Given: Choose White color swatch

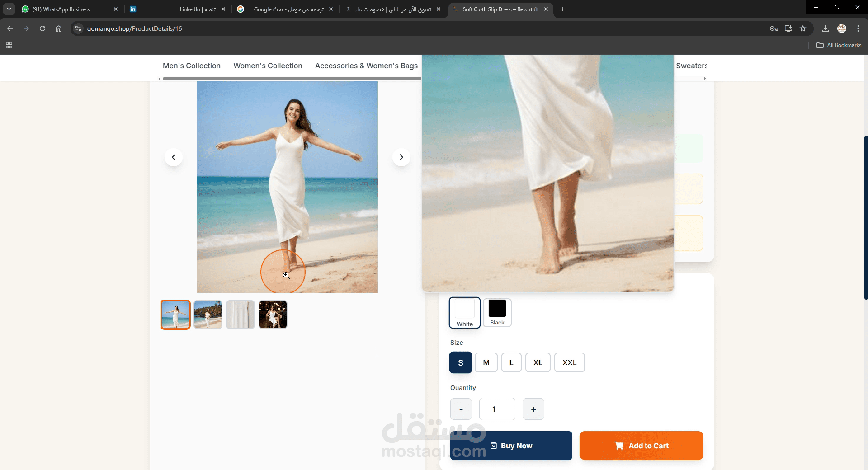Looking at the screenshot, I should [x=465, y=312].
